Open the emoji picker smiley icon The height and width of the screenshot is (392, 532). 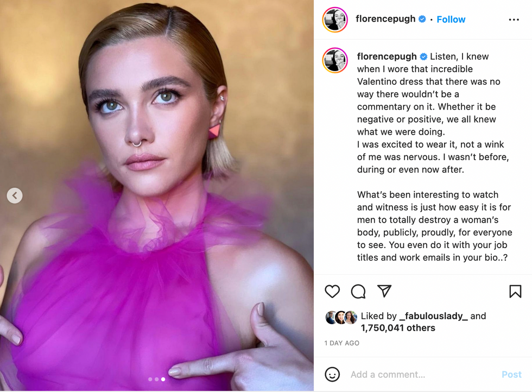[332, 374]
